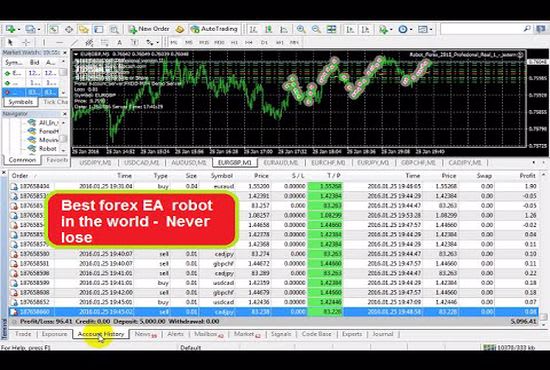Select the cursor arrow tool

coord(10,42)
